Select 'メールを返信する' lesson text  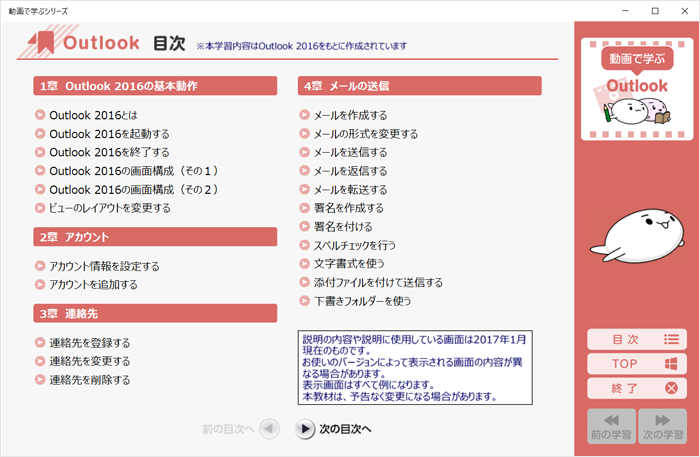pos(350,171)
